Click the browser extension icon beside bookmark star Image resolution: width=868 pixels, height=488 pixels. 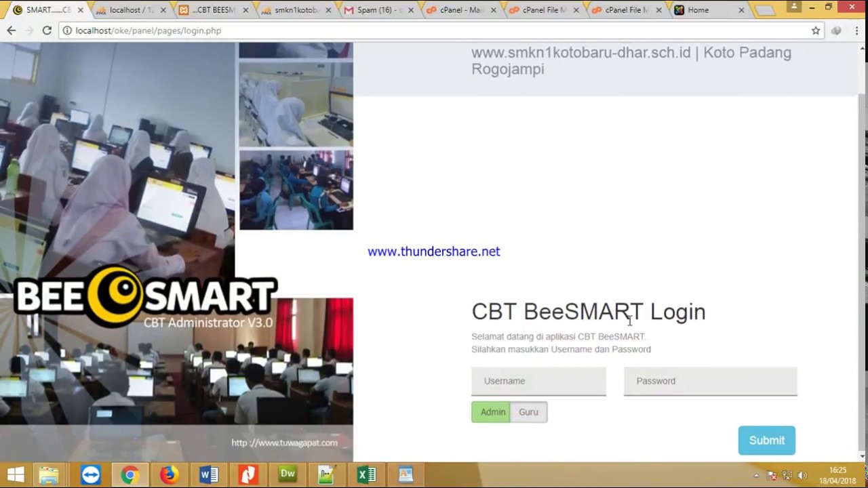(x=836, y=30)
